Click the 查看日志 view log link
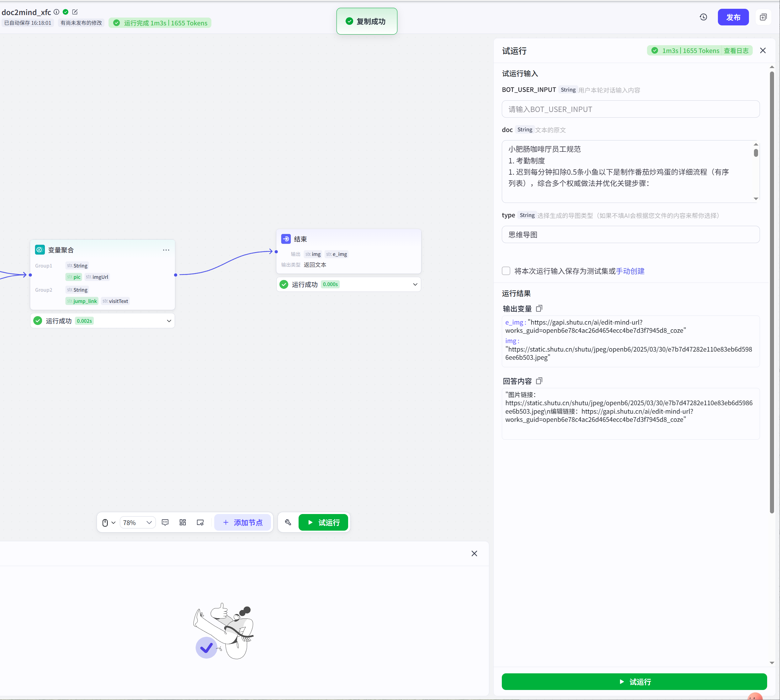This screenshot has height=700, width=780. [736, 51]
